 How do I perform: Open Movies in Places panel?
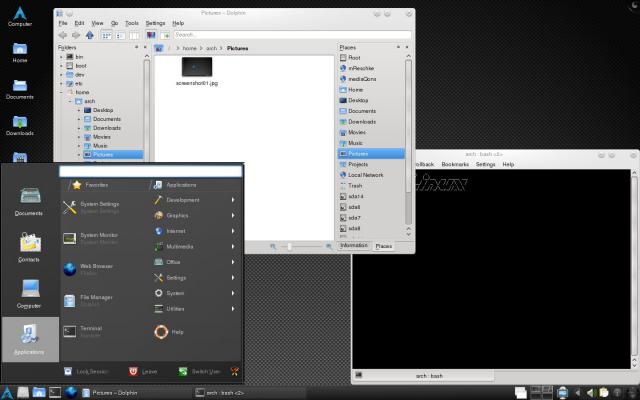click(353, 132)
